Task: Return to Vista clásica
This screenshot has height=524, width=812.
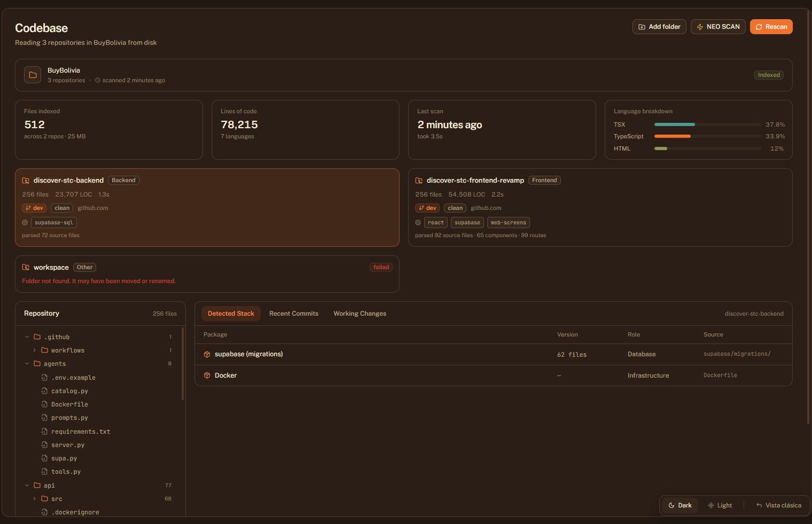Action: (778, 505)
